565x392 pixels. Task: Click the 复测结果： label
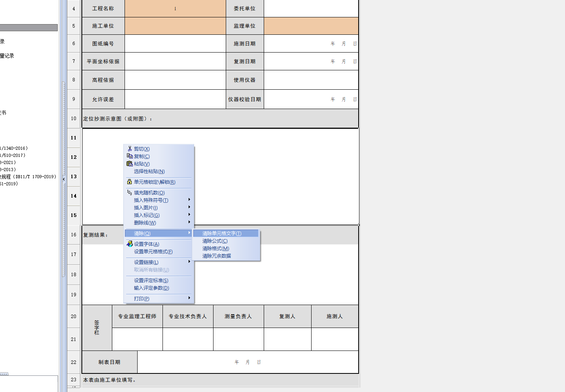point(95,235)
